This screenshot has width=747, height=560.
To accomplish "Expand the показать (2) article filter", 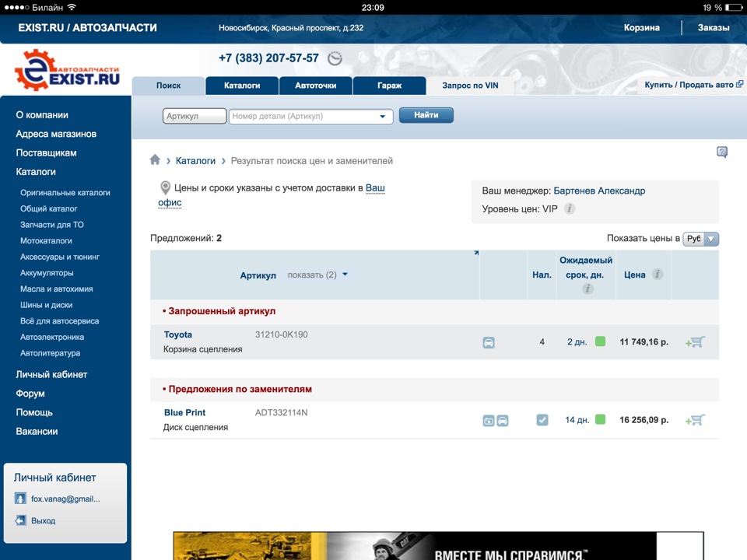I will tap(317, 275).
